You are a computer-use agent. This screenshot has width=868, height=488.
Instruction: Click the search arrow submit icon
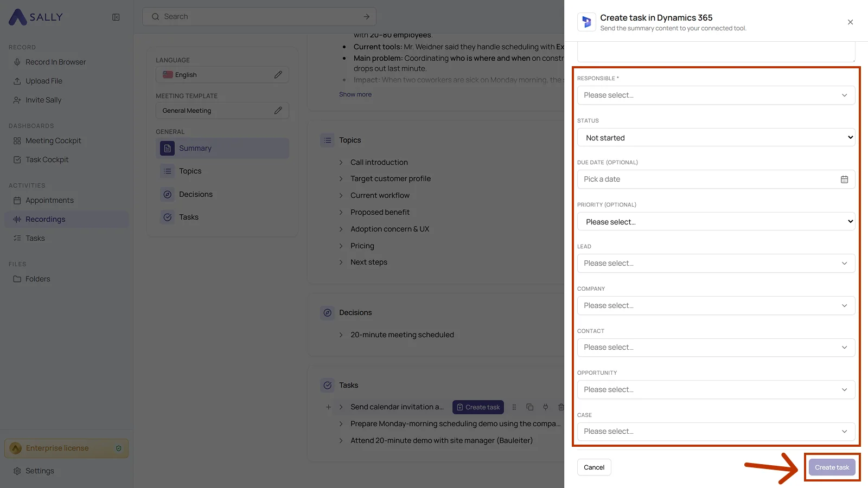[367, 17]
